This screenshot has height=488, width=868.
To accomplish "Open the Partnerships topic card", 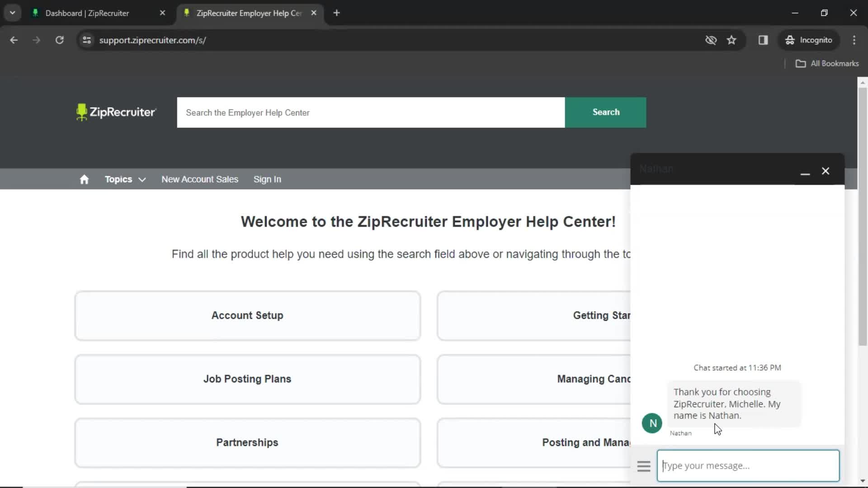I will (x=247, y=443).
